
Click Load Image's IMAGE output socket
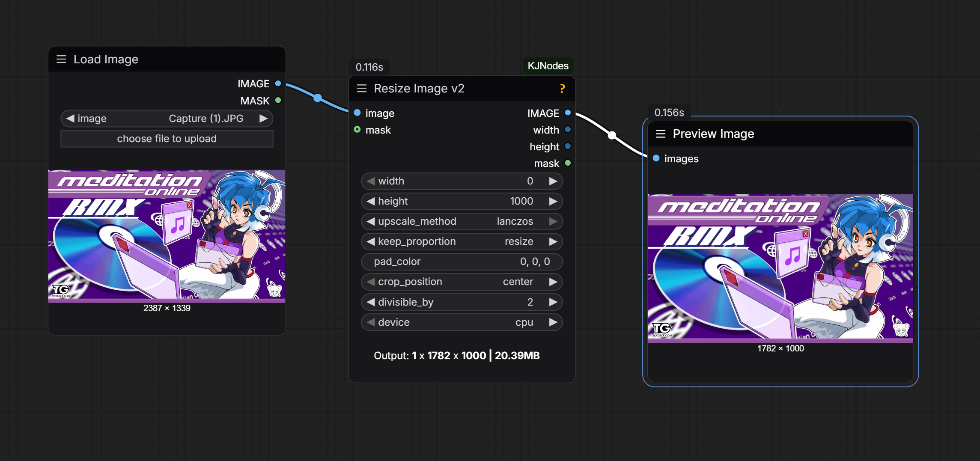[278, 83]
